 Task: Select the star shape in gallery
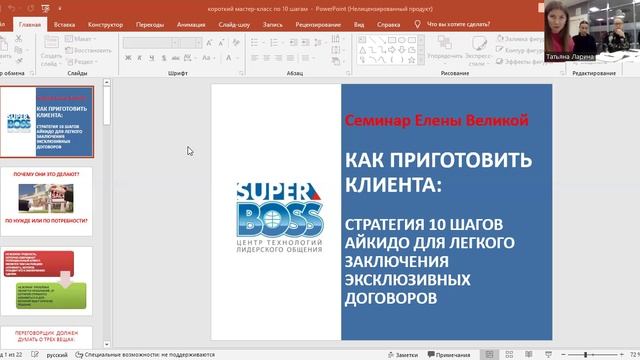(x=411, y=60)
